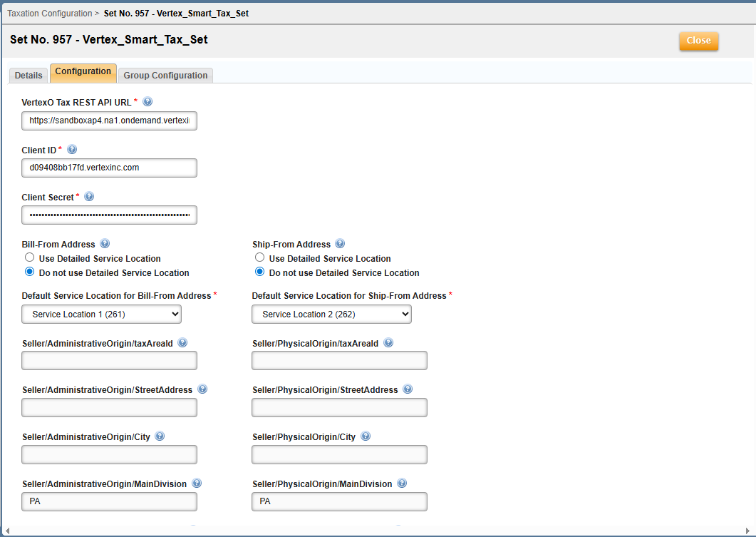Click AdministrativeOrigin MainDivision field with PA
756x537 pixels.
[110, 501]
